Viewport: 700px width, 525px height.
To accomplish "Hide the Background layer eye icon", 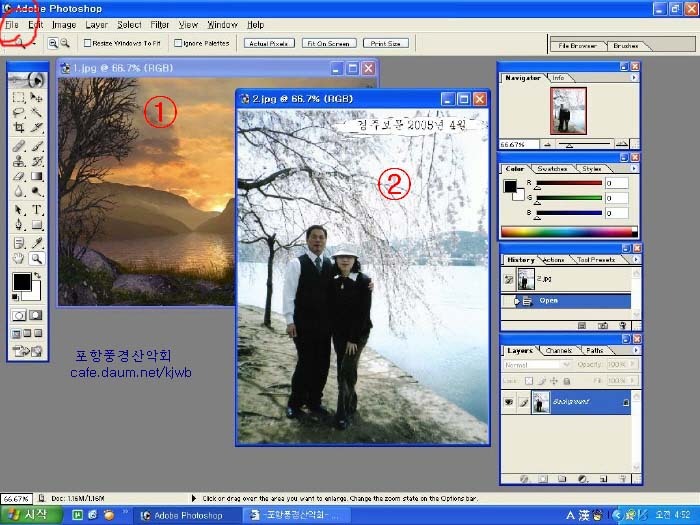I will click(x=508, y=402).
